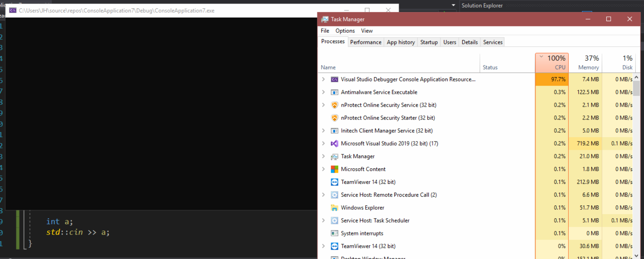Click the Task Manager title bar icon
This screenshot has height=259, width=644.
point(325,19)
